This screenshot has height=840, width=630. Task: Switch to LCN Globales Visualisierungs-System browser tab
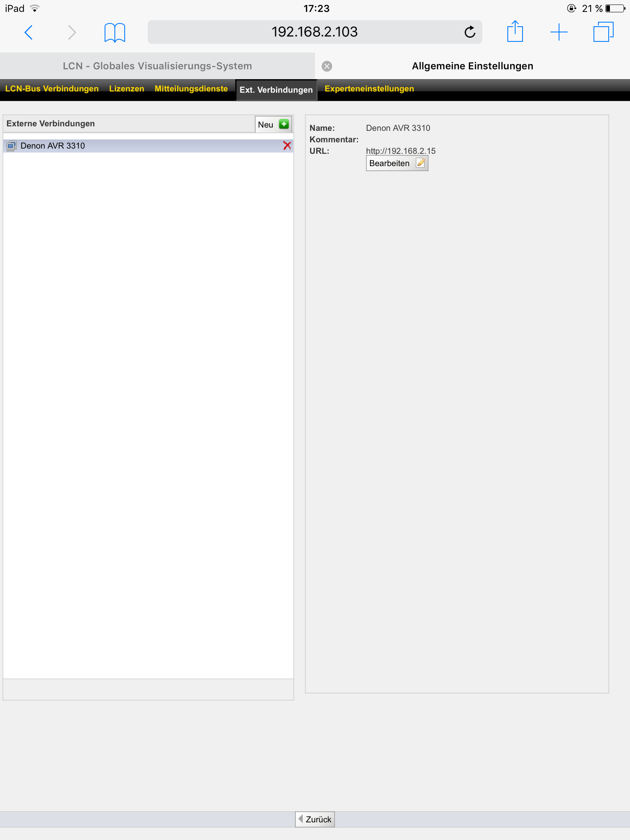pos(157,66)
